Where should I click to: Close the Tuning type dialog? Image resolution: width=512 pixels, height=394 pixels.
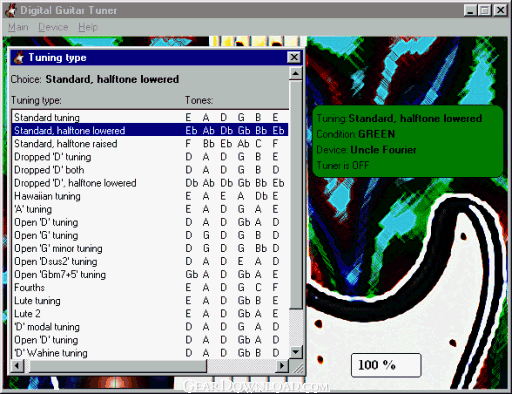coord(294,57)
